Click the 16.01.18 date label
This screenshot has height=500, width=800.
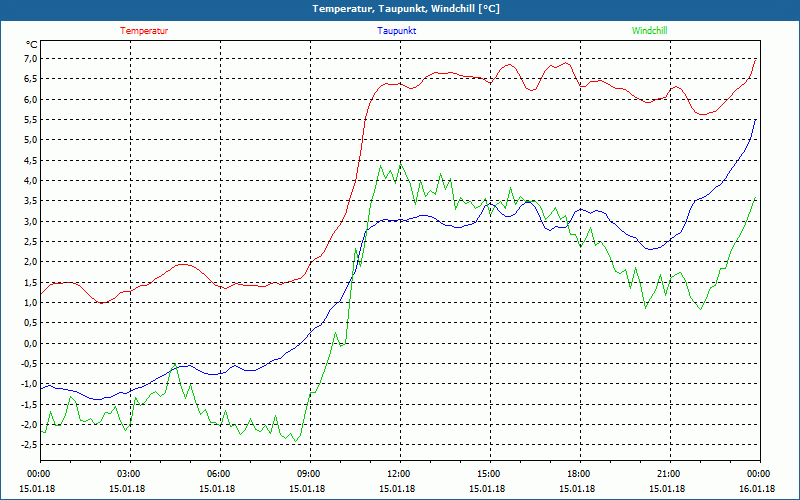757,488
